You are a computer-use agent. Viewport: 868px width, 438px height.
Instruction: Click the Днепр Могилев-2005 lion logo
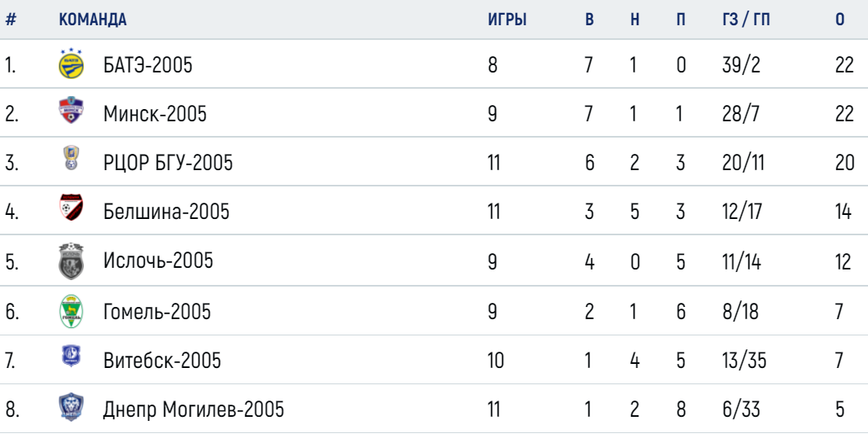(71, 407)
